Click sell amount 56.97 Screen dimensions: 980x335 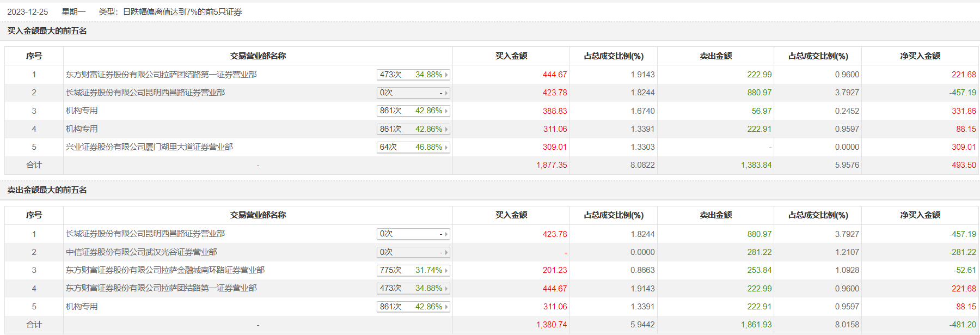click(762, 111)
